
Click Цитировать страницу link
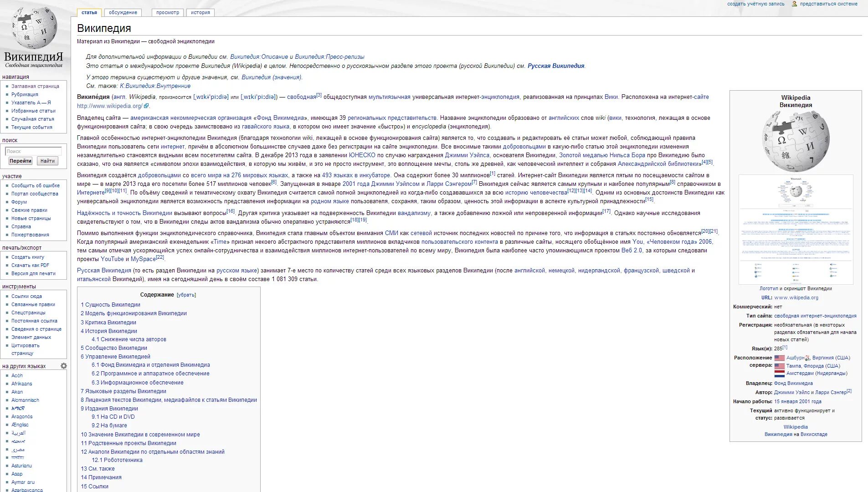pos(26,349)
